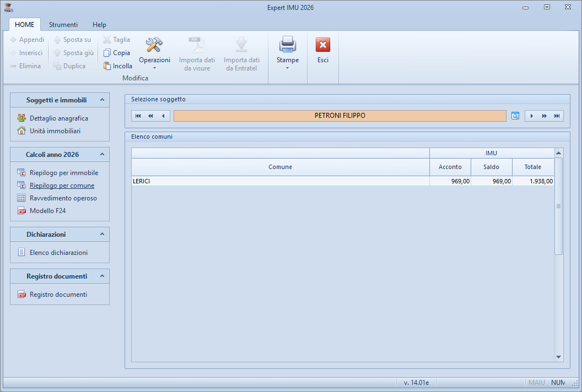
Task: Click the red Esci exit icon
Action: click(323, 45)
